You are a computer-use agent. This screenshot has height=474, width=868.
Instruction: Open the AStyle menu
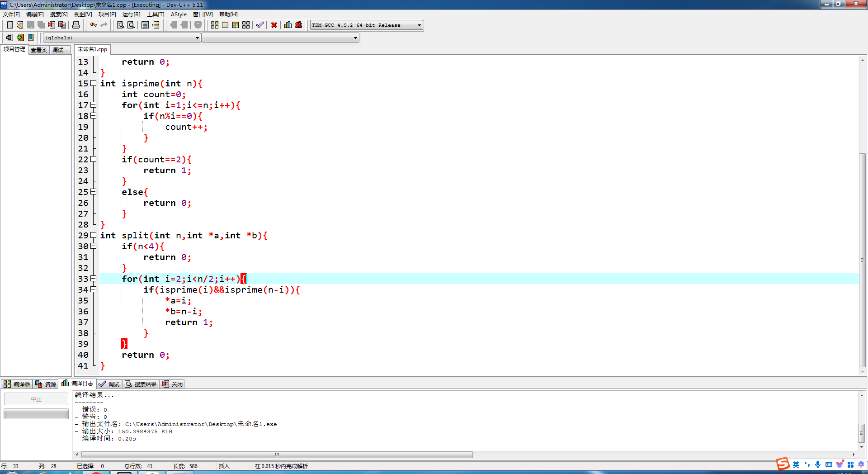(x=179, y=14)
